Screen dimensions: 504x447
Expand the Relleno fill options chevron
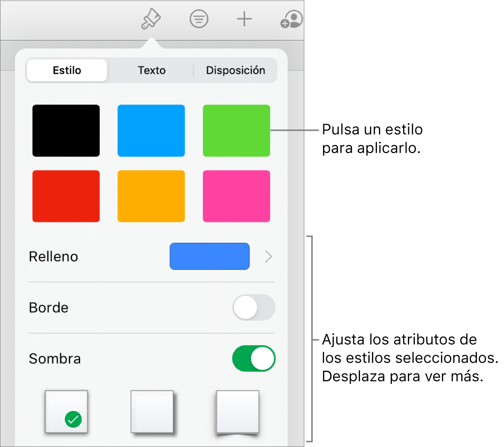268,257
